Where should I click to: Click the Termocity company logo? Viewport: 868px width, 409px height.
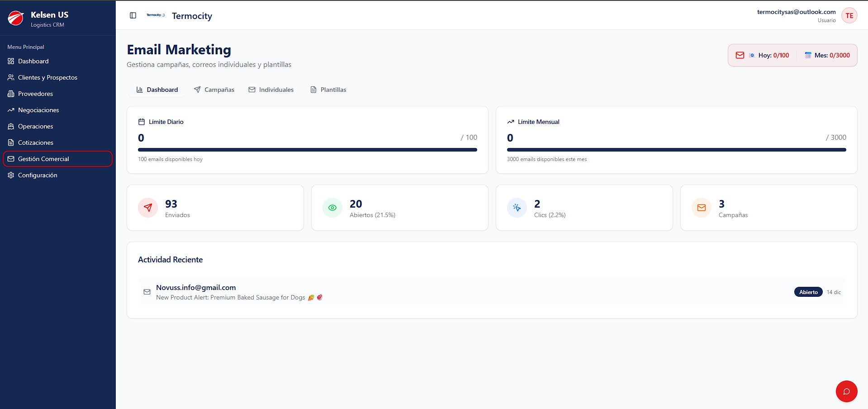[156, 15]
